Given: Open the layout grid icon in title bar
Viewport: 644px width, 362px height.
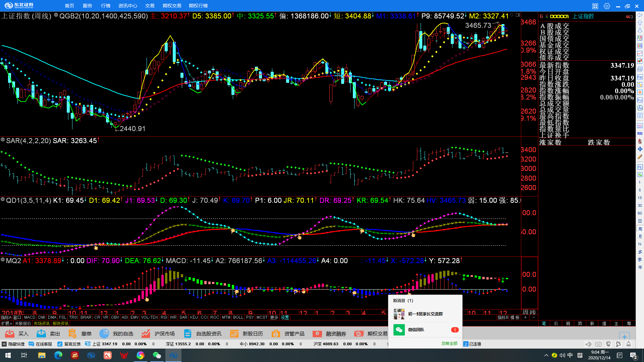Looking at the screenshot, I should 595,6.
